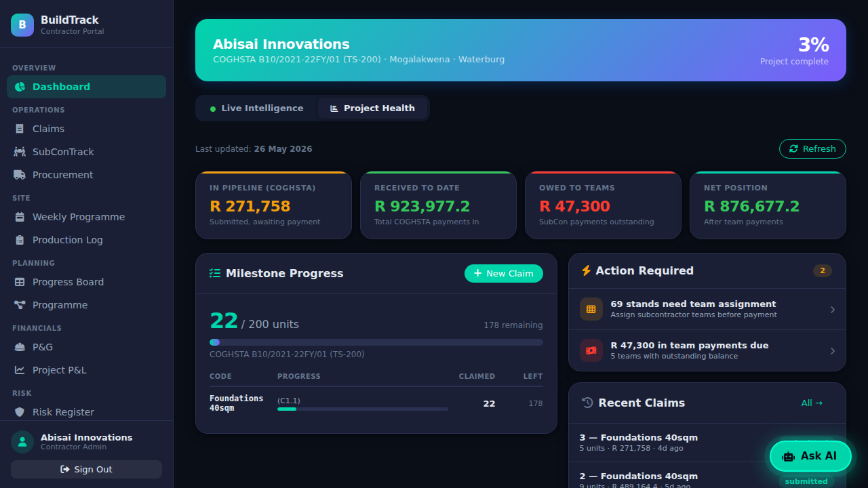This screenshot has height=488, width=868.
Task: Switch to the Project Health tab
Action: click(372, 108)
